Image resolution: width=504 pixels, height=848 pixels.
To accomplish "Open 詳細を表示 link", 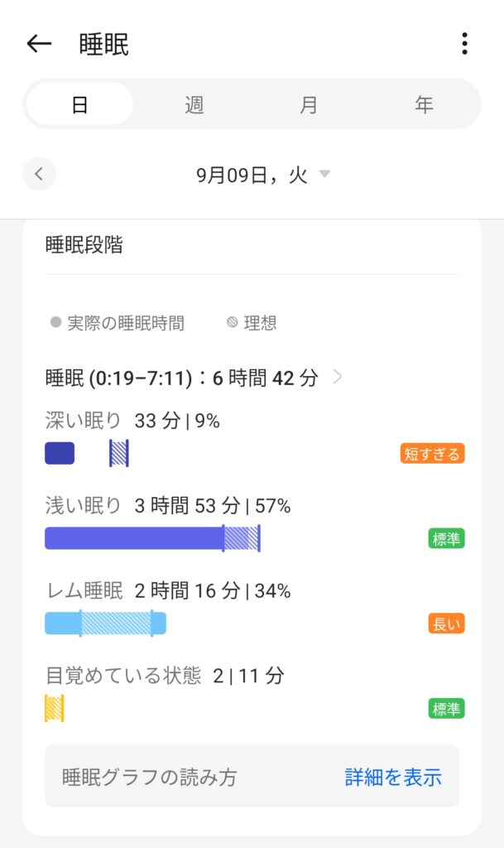I will pos(393,777).
